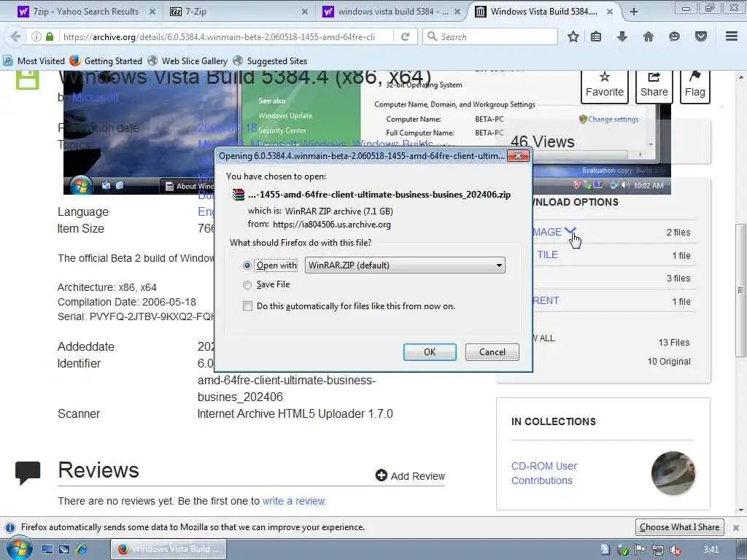Click the page vertical scrollbar
Viewport: 747px width, 560px height.
[740, 290]
